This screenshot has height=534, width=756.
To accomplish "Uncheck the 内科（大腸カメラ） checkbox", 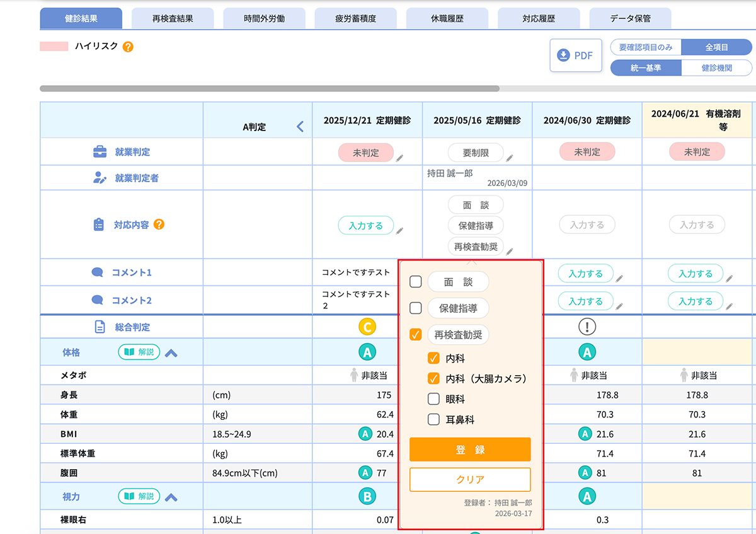I will click(x=433, y=378).
